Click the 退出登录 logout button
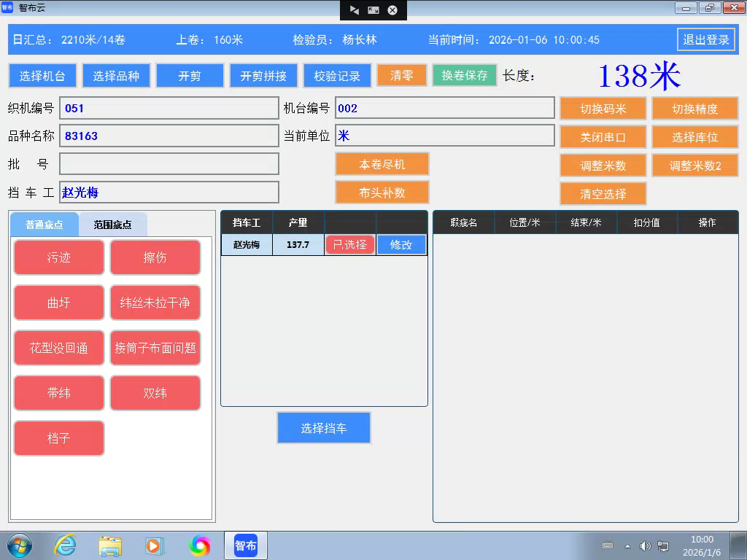747x560 pixels. pos(705,40)
